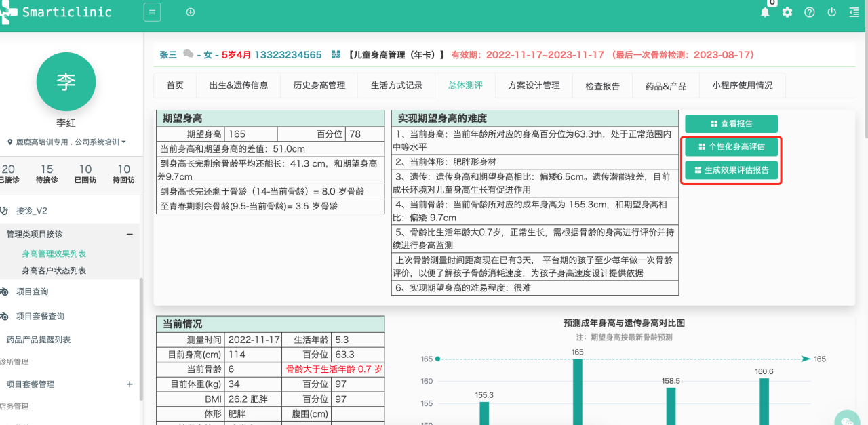Image resolution: width=868 pixels, height=425 pixels.
Task: Click the 个性化身高评估 button
Action: click(x=731, y=147)
